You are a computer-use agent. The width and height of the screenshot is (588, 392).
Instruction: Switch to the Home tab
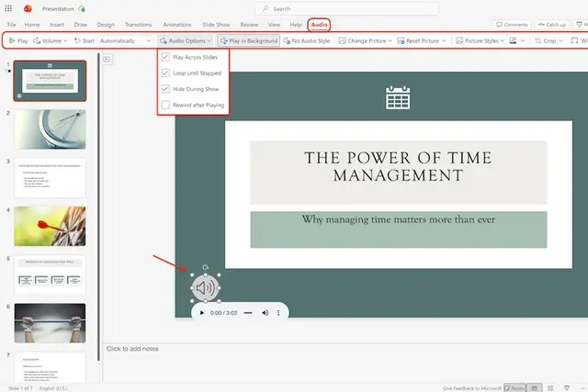tap(32, 25)
